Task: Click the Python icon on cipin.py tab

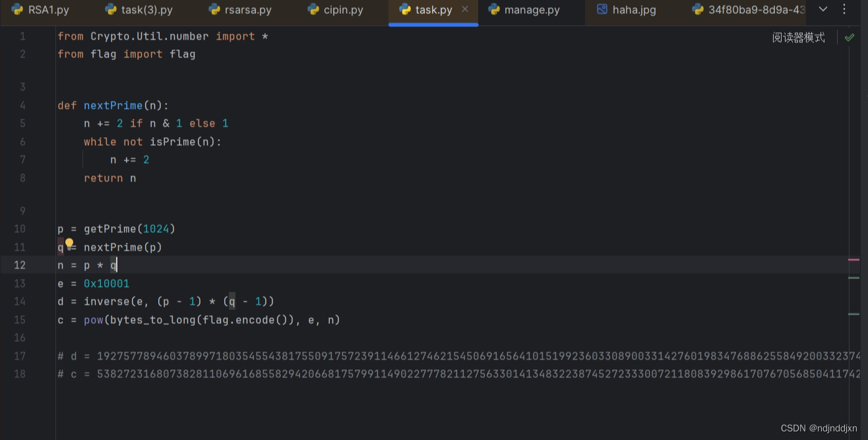Action: pyautogui.click(x=312, y=9)
